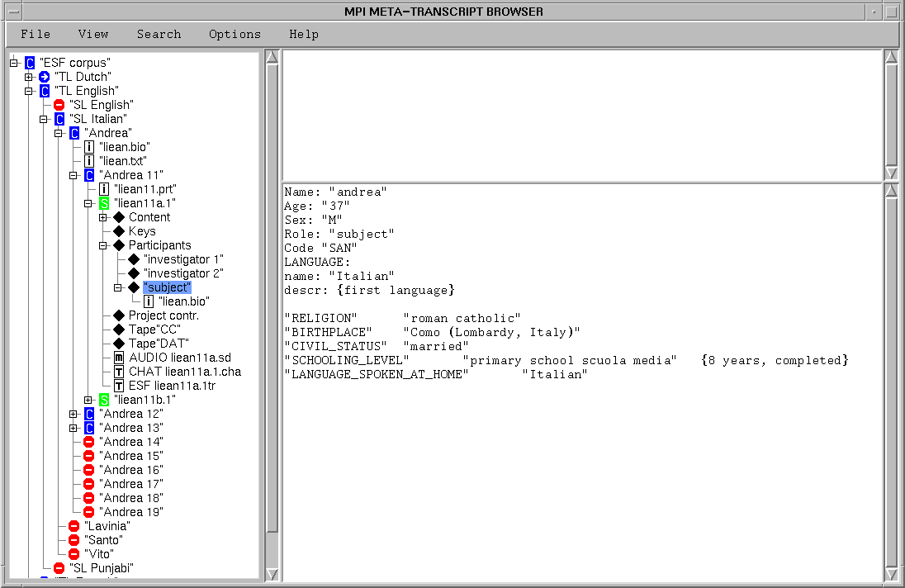Click the blue C icon of Andrea 13
The height and width of the screenshot is (588, 905).
pos(89,428)
